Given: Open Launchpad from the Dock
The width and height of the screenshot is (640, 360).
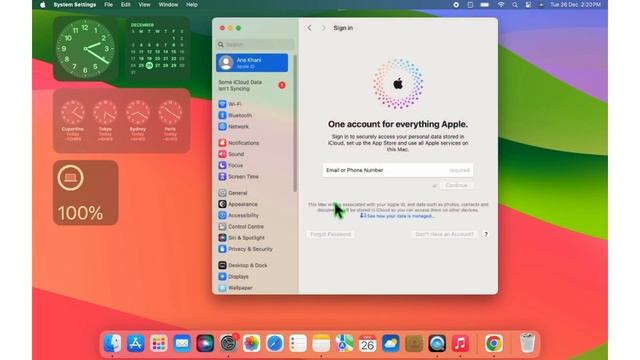Looking at the screenshot, I should [159, 343].
